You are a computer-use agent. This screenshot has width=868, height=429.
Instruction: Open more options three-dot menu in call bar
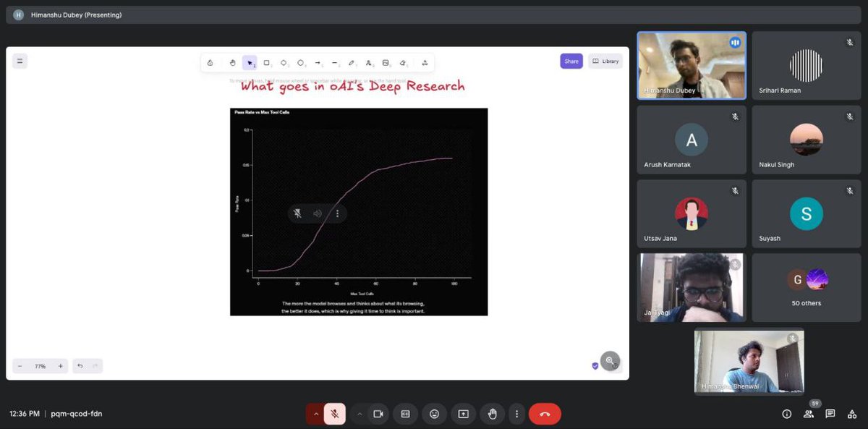click(x=516, y=414)
